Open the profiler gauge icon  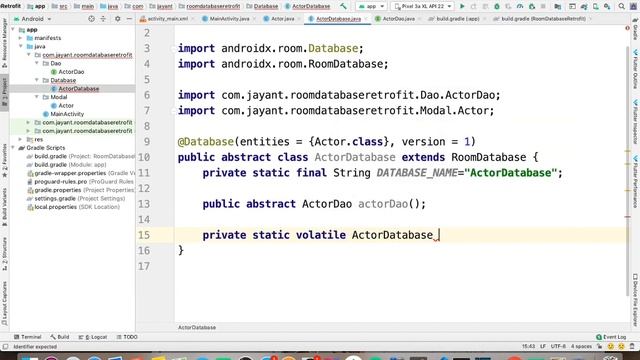pyautogui.click(x=520, y=6)
